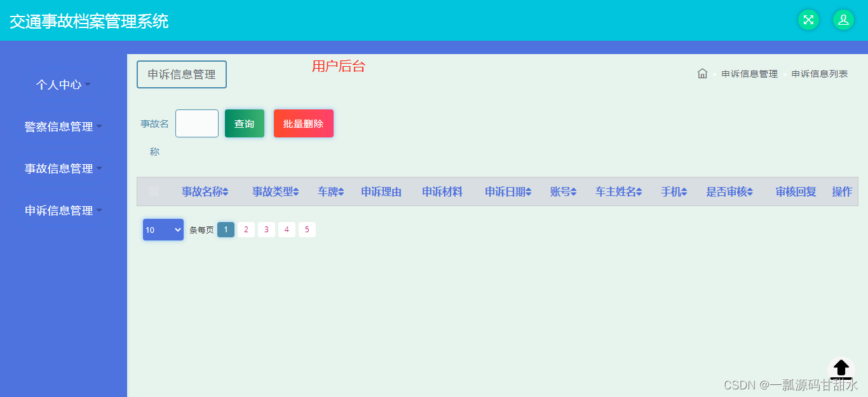Expand the 警察信息管理 sidebar menu
This screenshot has width=868, height=397.
(x=64, y=127)
